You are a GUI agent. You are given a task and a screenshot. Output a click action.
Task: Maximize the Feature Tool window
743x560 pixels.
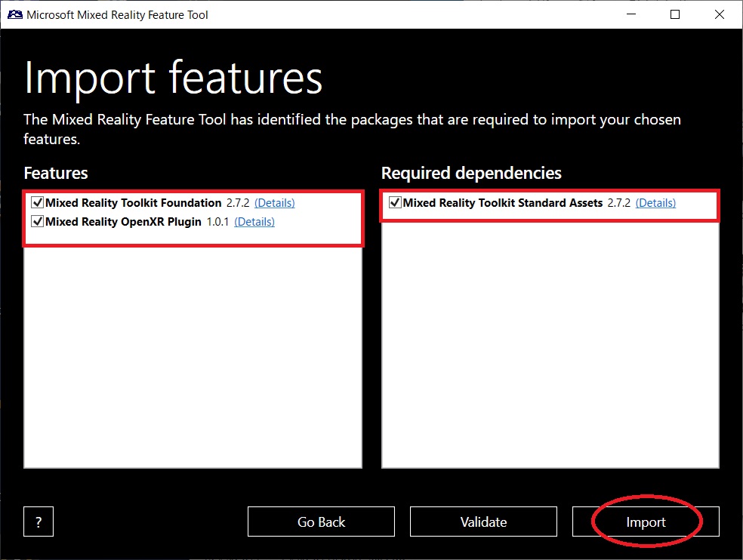(x=675, y=14)
